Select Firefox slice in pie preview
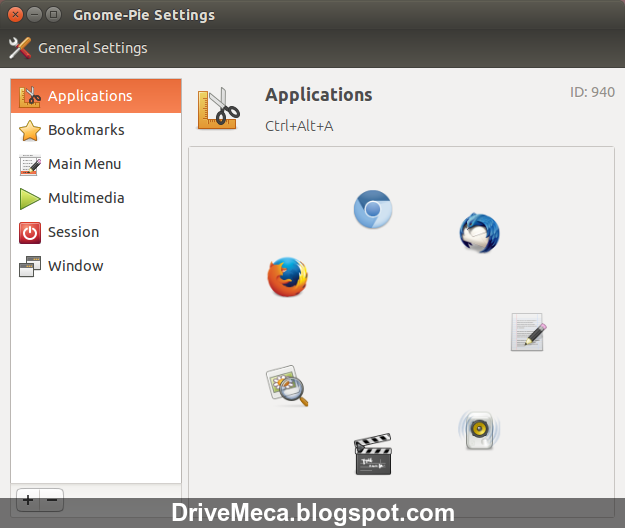 [x=287, y=277]
